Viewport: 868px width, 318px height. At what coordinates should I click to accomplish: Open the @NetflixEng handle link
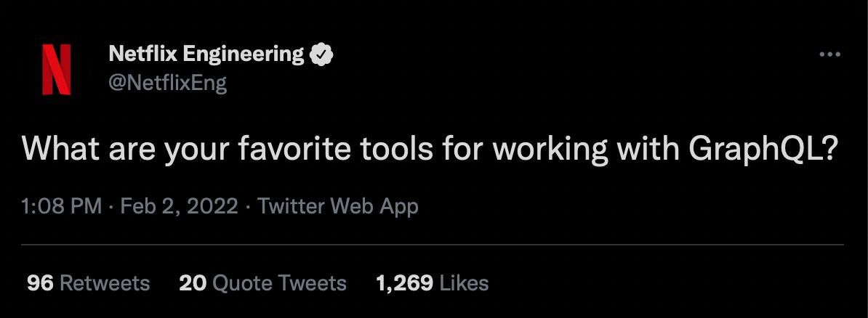(168, 82)
